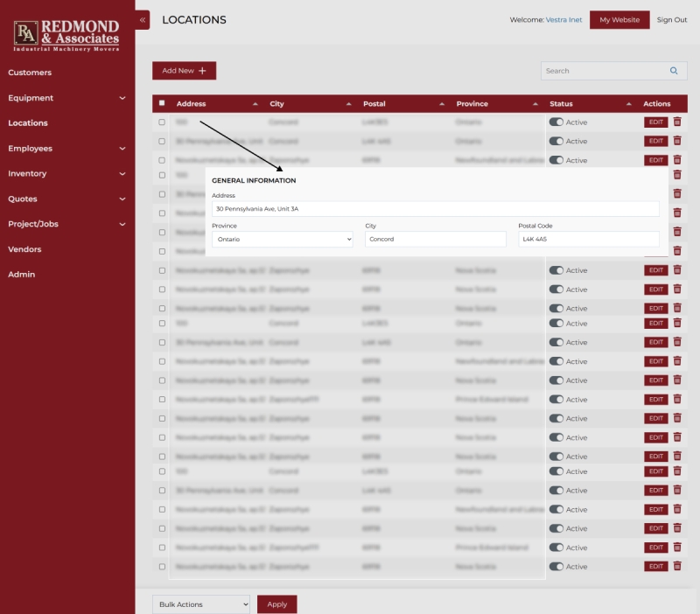
Task: Click trash icon in the last table row
Action: click(x=677, y=567)
